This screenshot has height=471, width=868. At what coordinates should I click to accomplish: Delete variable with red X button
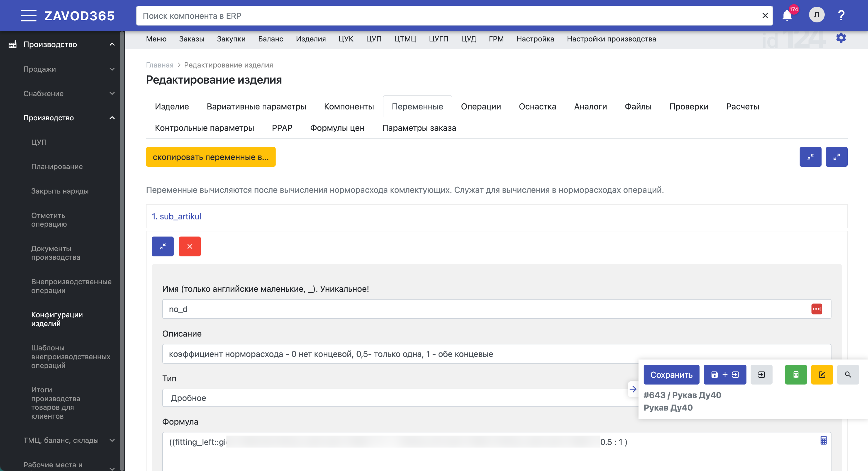click(x=190, y=246)
